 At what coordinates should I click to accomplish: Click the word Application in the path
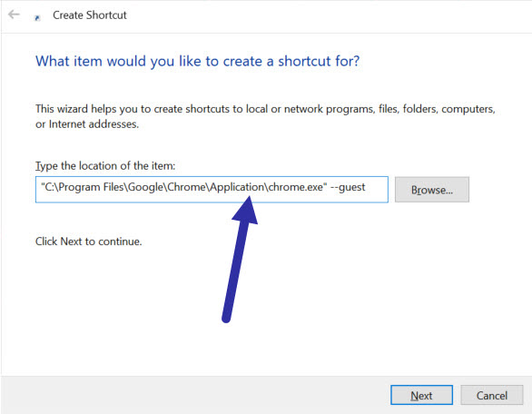coord(237,187)
